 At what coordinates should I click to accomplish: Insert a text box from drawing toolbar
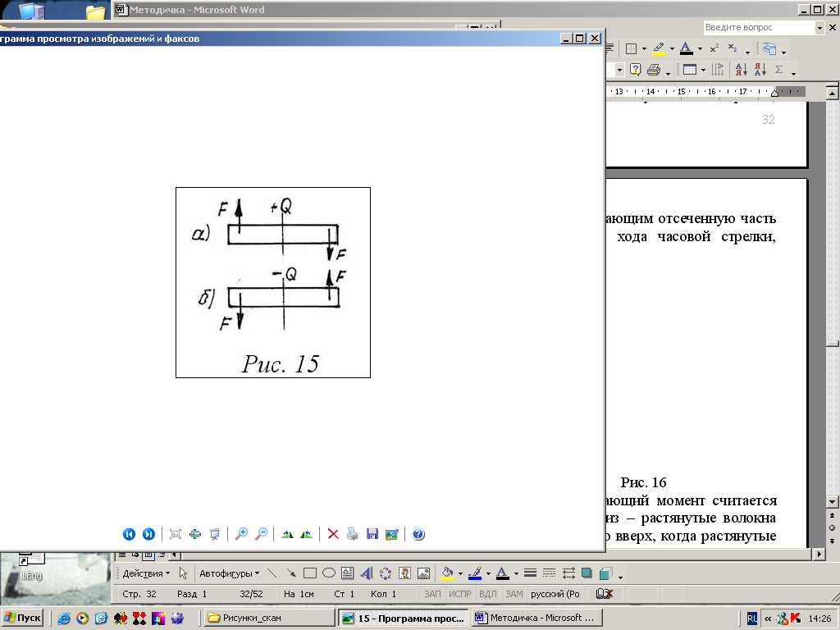pos(347,573)
